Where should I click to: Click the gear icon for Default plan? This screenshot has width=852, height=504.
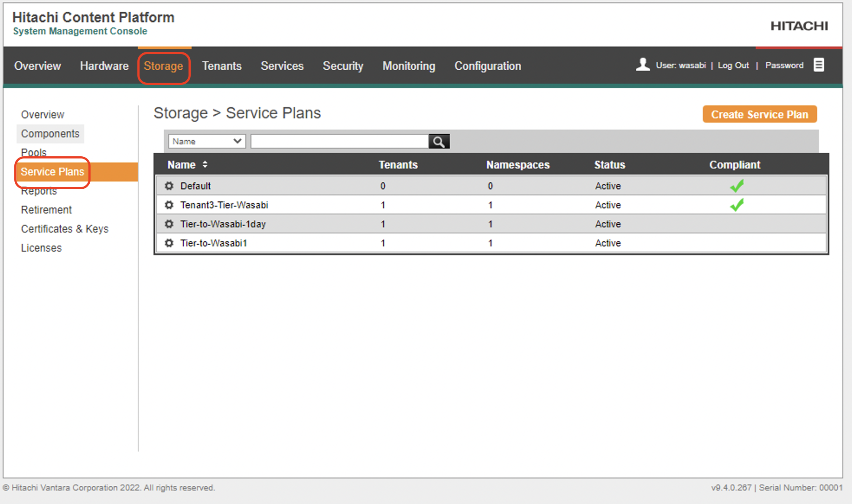(x=169, y=186)
